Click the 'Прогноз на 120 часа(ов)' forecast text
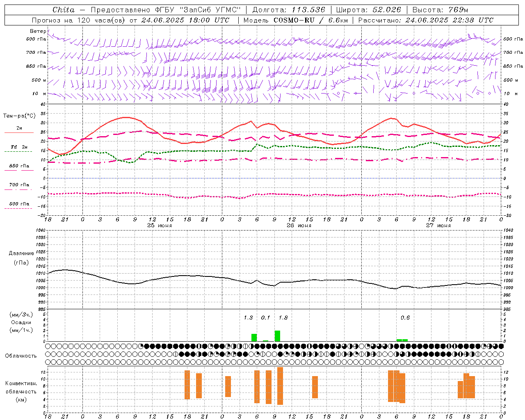This screenshot has width=525, height=420. (x=79, y=20)
